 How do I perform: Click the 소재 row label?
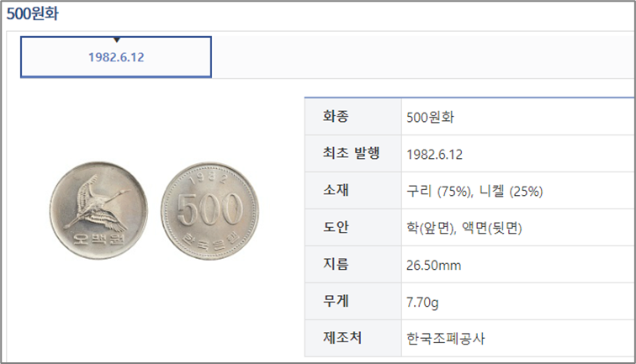[x=336, y=190]
